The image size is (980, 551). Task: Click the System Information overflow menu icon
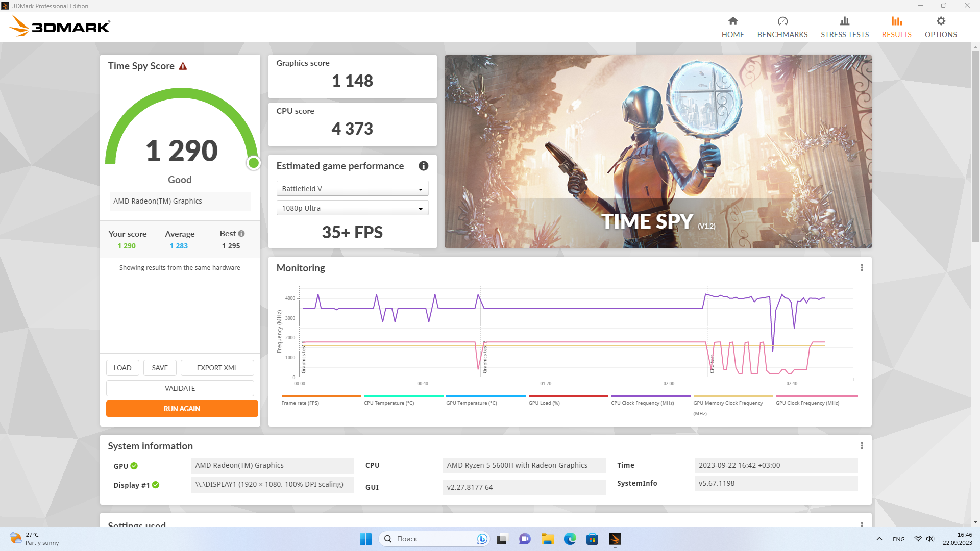click(x=862, y=445)
